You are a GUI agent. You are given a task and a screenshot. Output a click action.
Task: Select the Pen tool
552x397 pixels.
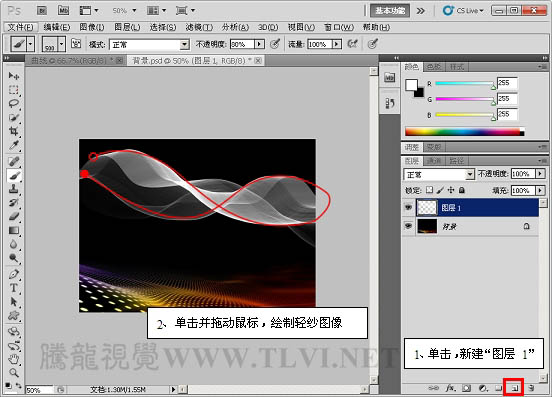point(14,274)
